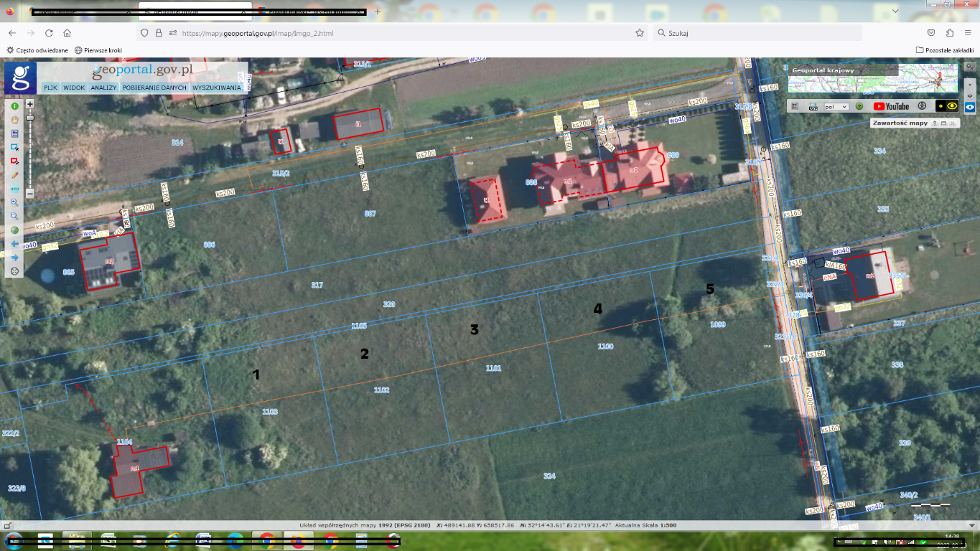Expand the tab list dropdown arrow
The width and height of the screenshot is (980, 551).
[x=895, y=11]
